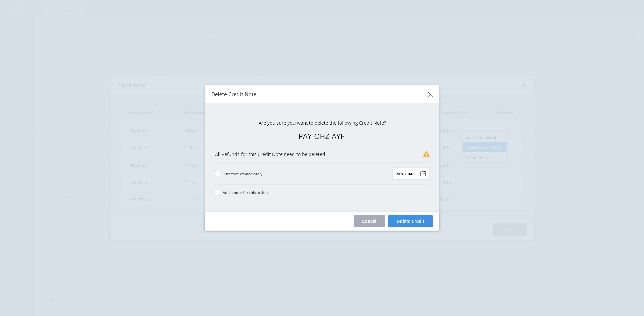
Task: Open actions kebab for accounting row 1-1100
Action: point(505,165)
